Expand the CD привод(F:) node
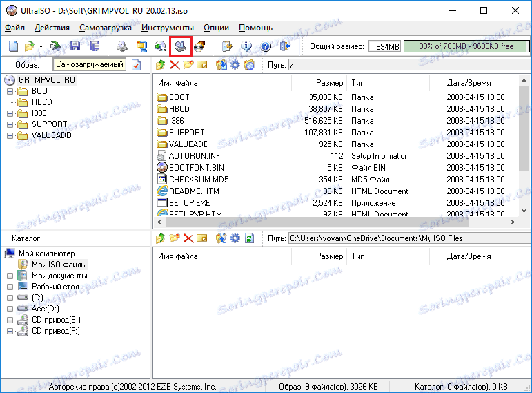Viewport: 532px width, 393px height. (10, 331)
